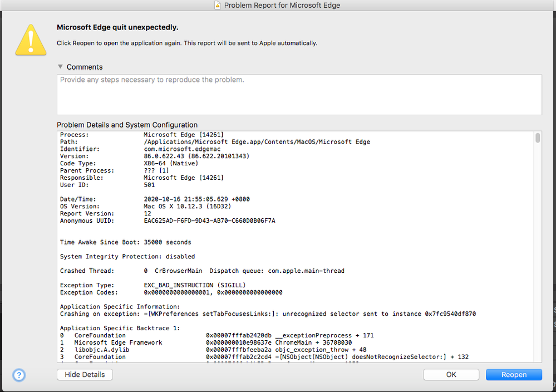This screenshot has height=392, width=556.
Task: Click the Crashed Thread line "CrBrowserMain"
Action: point(202,271)
